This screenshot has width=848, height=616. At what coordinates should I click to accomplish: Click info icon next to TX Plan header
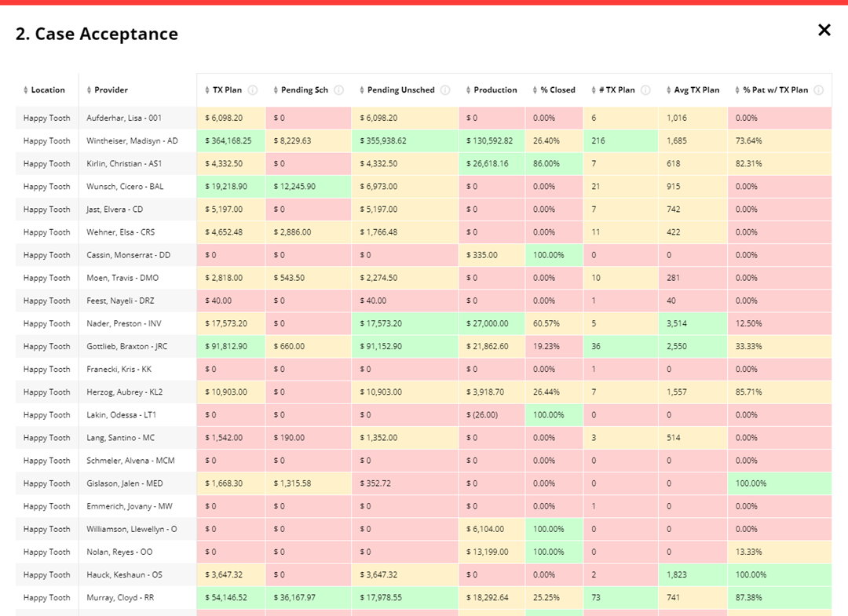(253, 90)
